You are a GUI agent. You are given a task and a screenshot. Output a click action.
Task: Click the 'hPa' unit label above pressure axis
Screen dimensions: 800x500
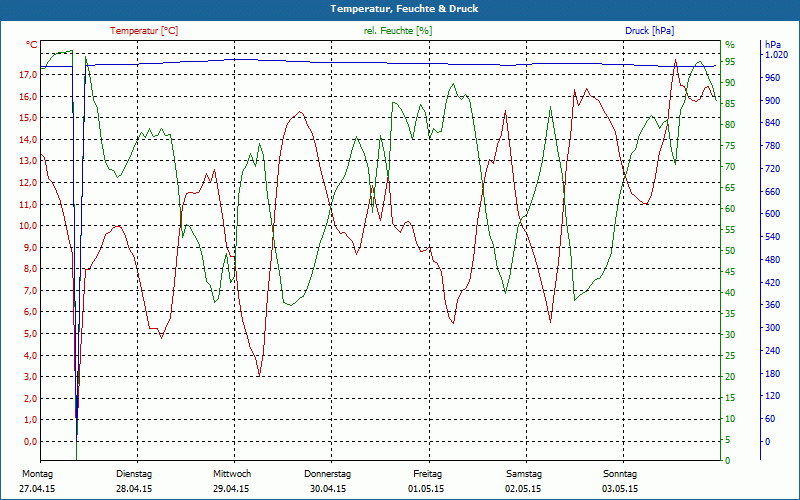tap(772, 44)
